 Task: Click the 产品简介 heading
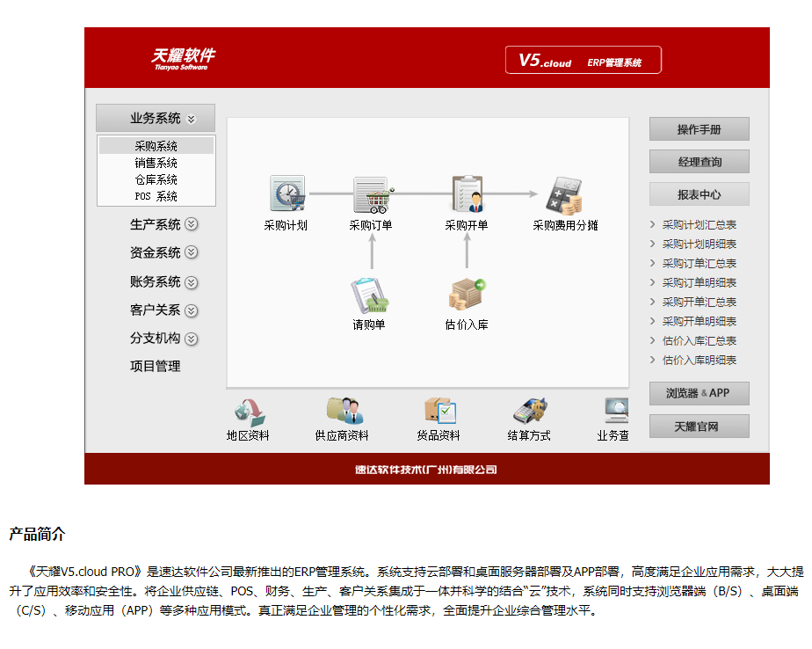[37, 534]
